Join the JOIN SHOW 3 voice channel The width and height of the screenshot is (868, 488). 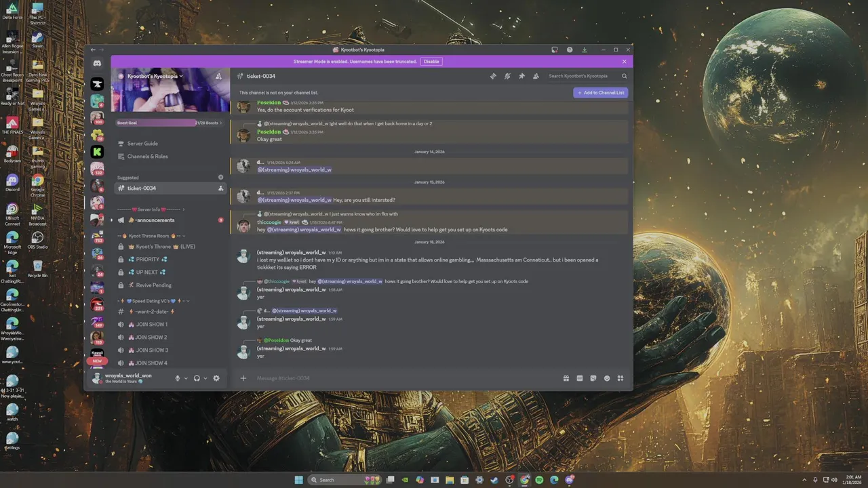[170, 350]
